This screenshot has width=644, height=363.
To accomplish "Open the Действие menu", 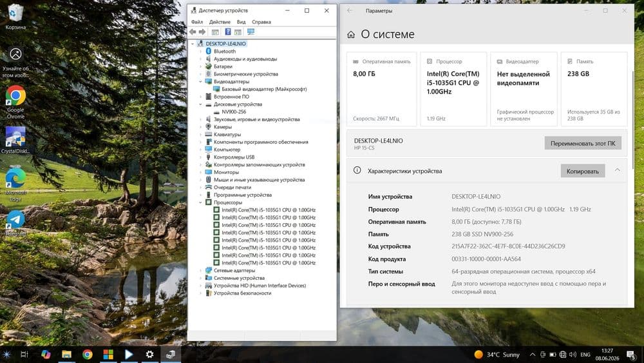I will pos(220,22).
